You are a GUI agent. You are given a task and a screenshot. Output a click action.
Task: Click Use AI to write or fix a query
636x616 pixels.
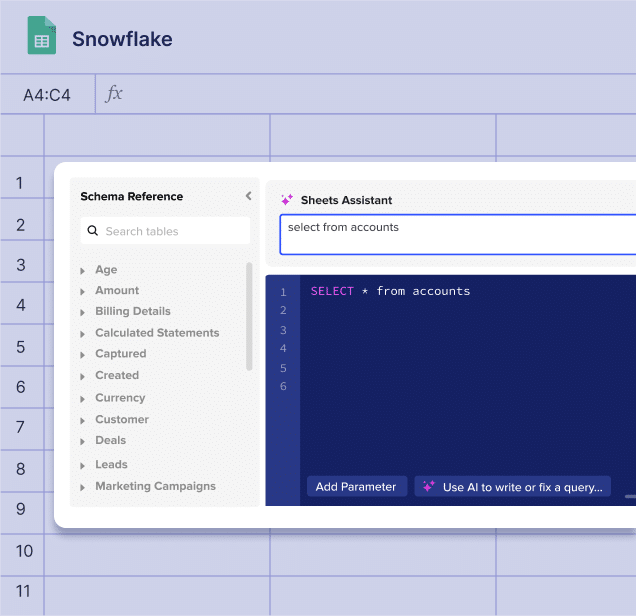pyautogui.click(x=513, y=486)
